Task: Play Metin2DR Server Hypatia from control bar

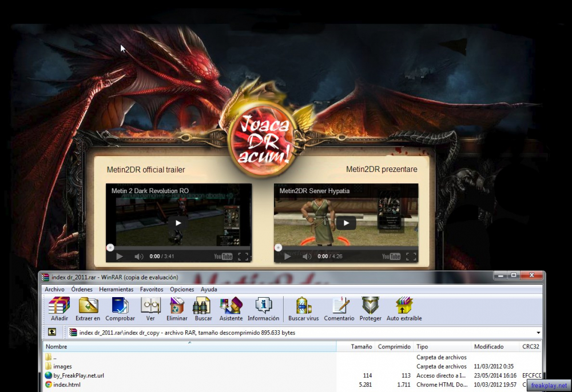Action: coord(288,257)
